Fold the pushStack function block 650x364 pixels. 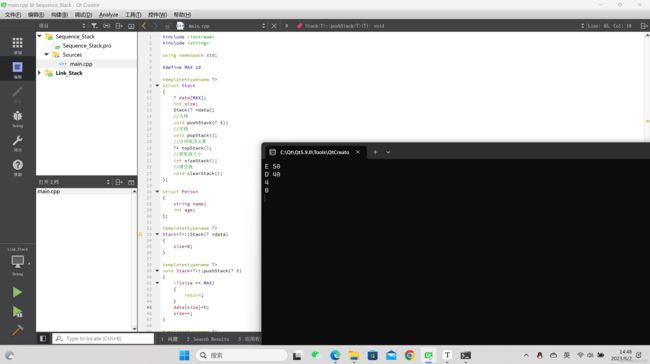coord(157,271)
